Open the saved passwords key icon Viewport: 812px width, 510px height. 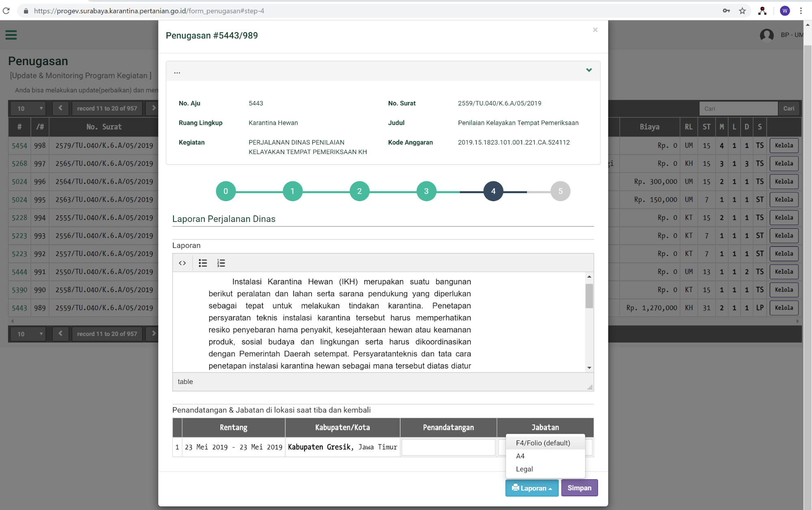pyautogui.click(x=726, y=11)
